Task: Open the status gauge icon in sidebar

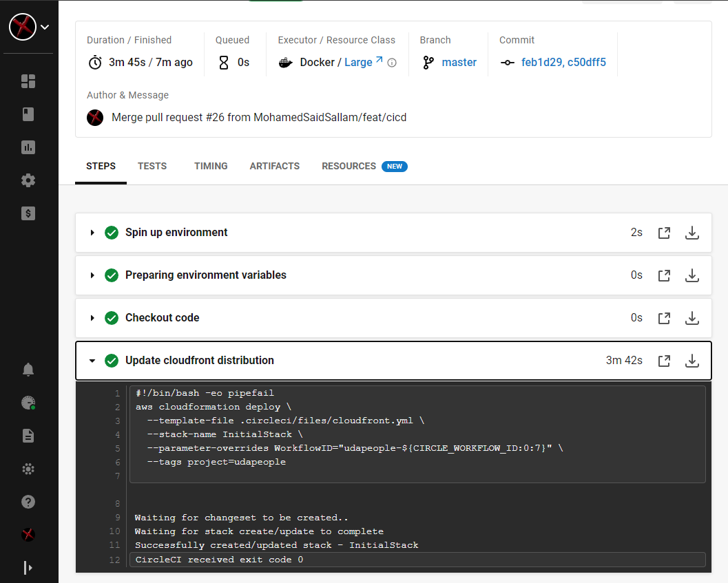Action: (28, 403)
